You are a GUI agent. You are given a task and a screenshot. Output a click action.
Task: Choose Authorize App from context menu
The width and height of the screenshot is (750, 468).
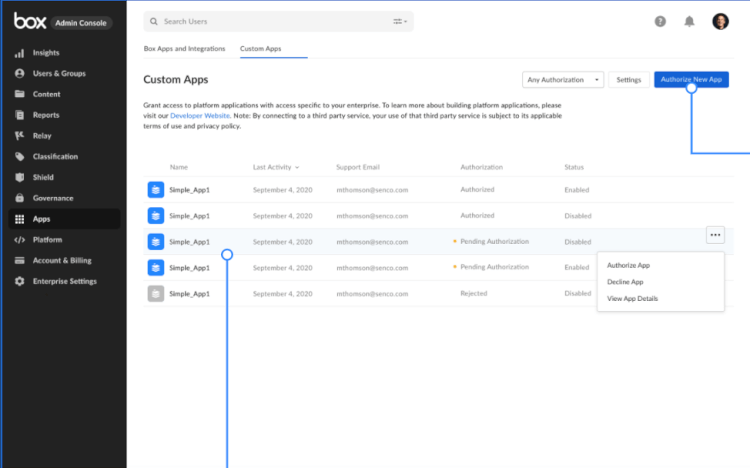[x=628, y=265]
